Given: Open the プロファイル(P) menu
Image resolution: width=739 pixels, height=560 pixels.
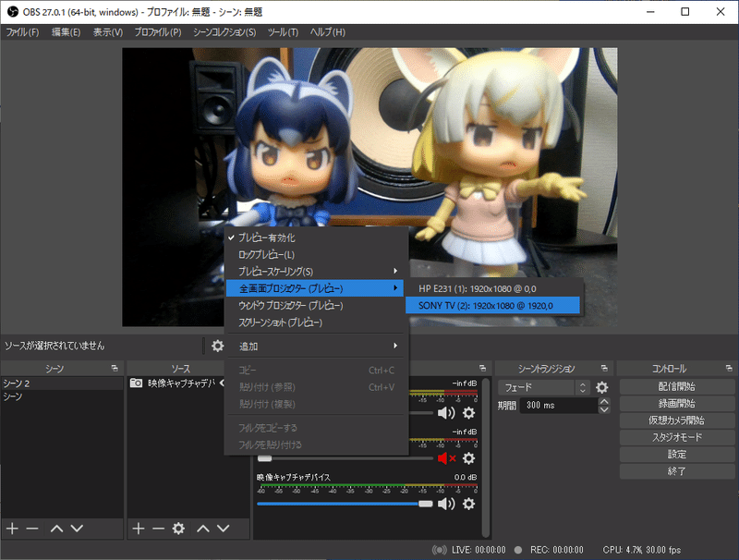Looking at the screenshot, I should pyautogui.click(x=158, y=32).
